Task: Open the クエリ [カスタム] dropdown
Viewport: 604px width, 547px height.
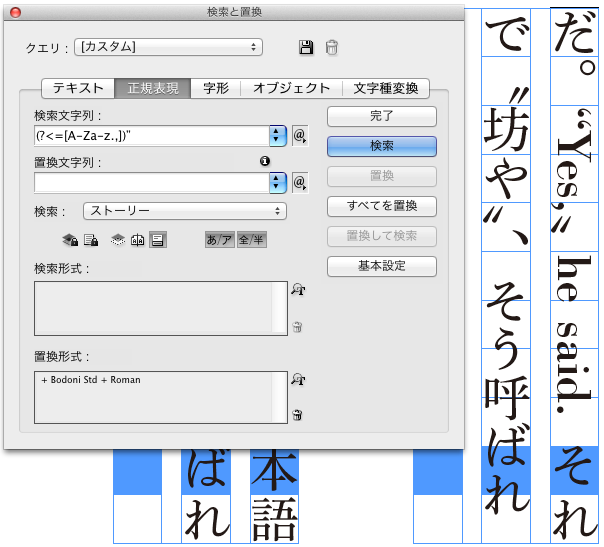Action: tap(168, 47)
